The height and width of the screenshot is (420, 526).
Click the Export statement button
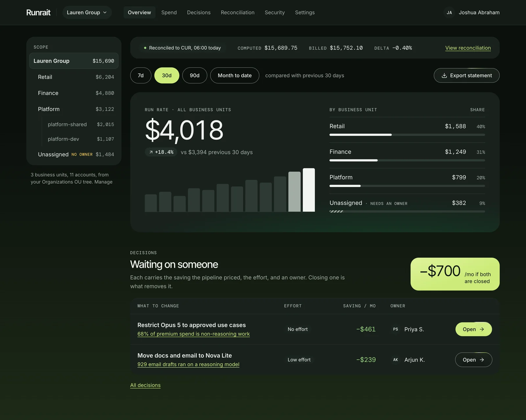tap(466, 75)
